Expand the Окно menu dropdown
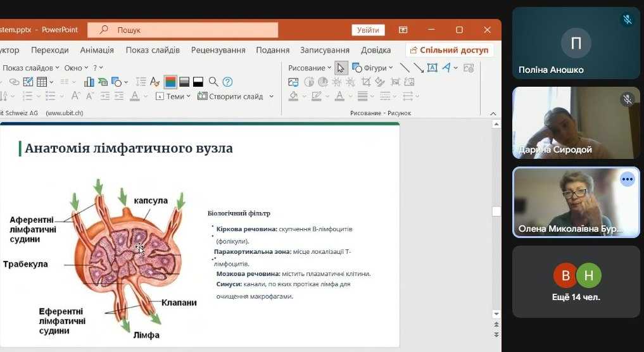The width and height of the screenshot is (644, 352). pos(76,68)
